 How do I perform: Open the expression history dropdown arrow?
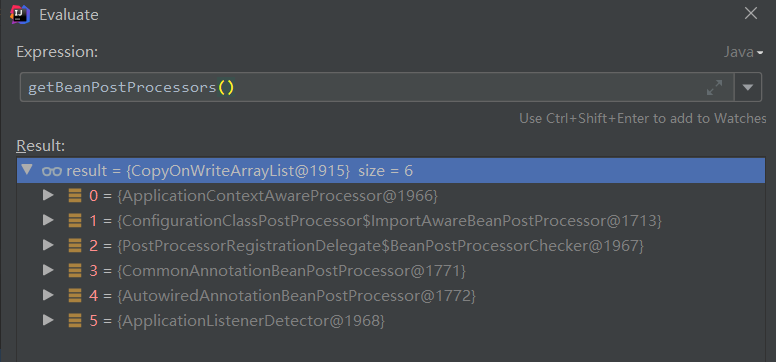tap(748, 88)
